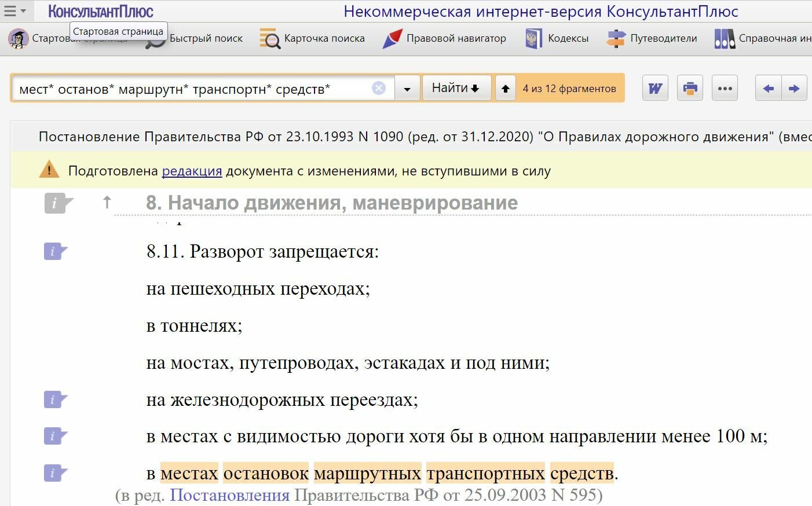Print the document
812x506 pixels.
click(x=690, y=89)
